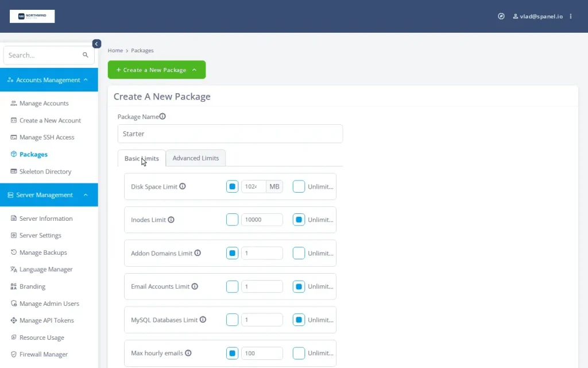Click the Server Information icon
Image resolution: width=588 pixels, height=368 pixels.
(14, 218)
